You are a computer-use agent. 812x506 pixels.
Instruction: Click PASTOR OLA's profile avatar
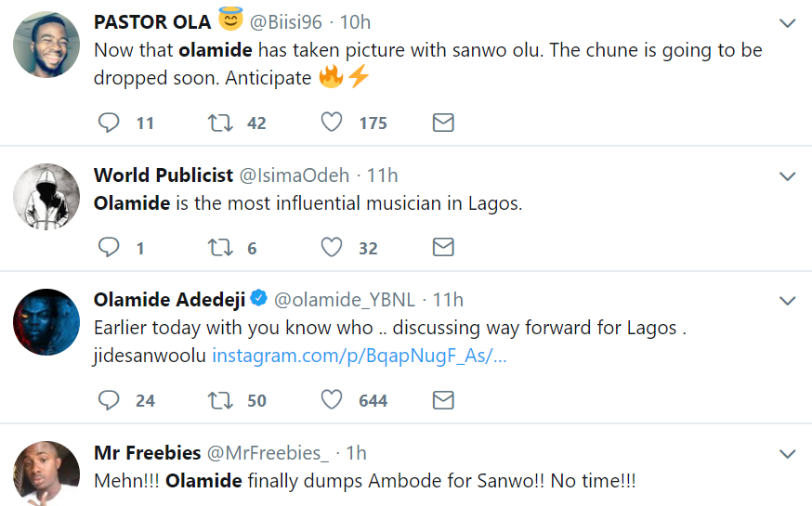tap(46, 44)
